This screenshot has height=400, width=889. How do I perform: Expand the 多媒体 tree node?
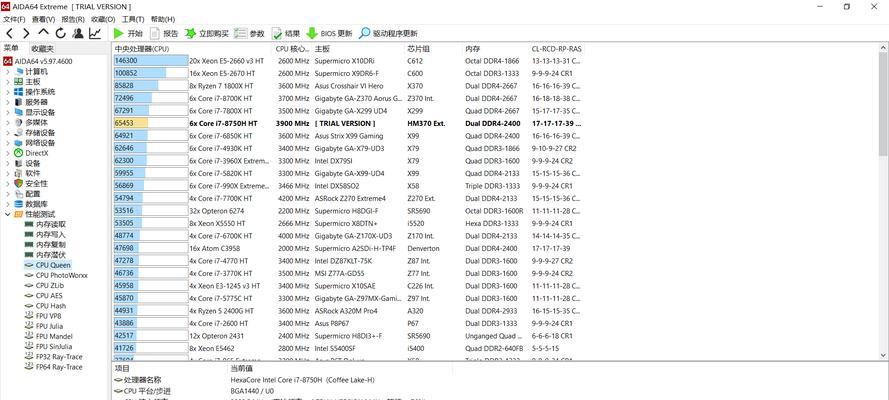[7, 122]
